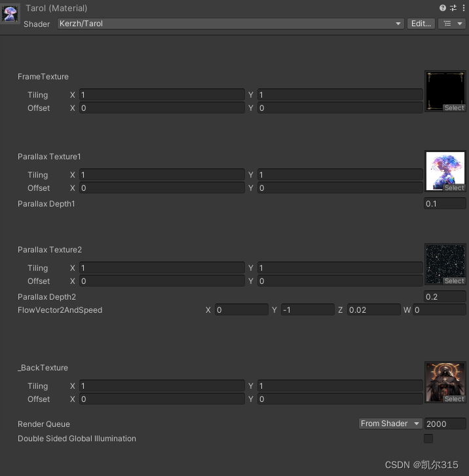
Task: Click the Render Queue 2000 value field
Action: click(445, 424)
